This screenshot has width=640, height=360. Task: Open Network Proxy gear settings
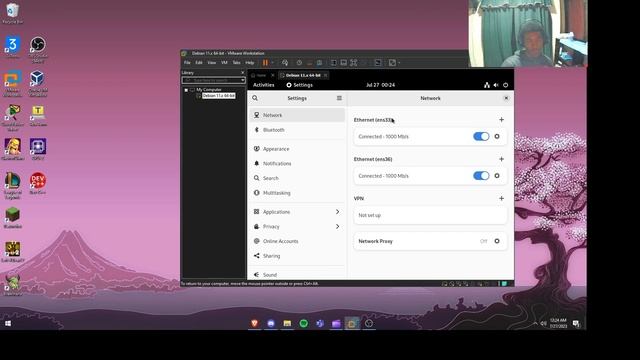497,241
